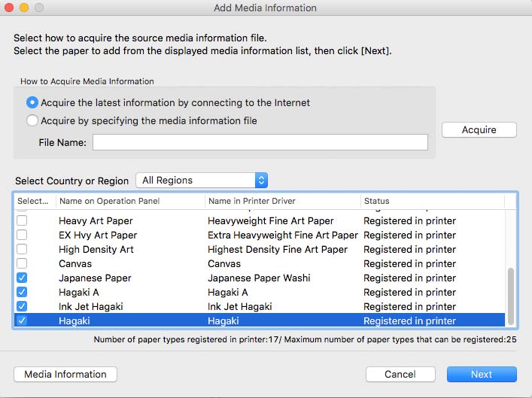Select 'Heavy Art Paper' name cell
The image size is (532, 398).
point(96,221)
